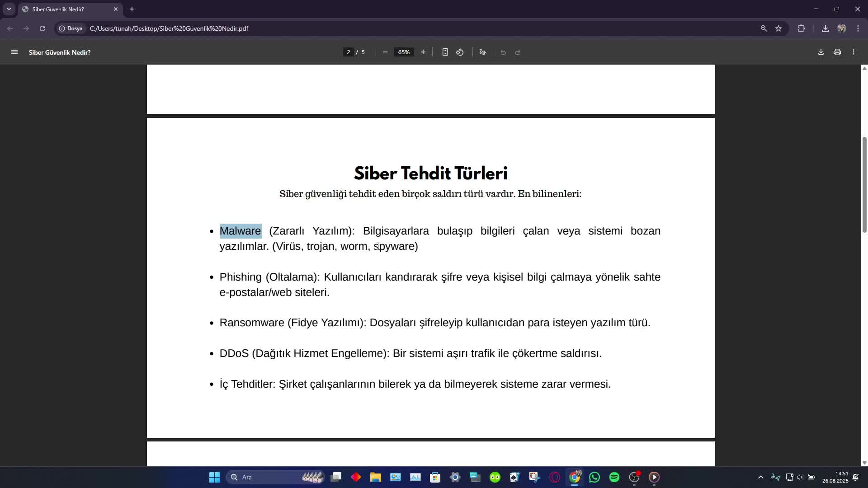Print the PDF document

(x=837, y=52)
